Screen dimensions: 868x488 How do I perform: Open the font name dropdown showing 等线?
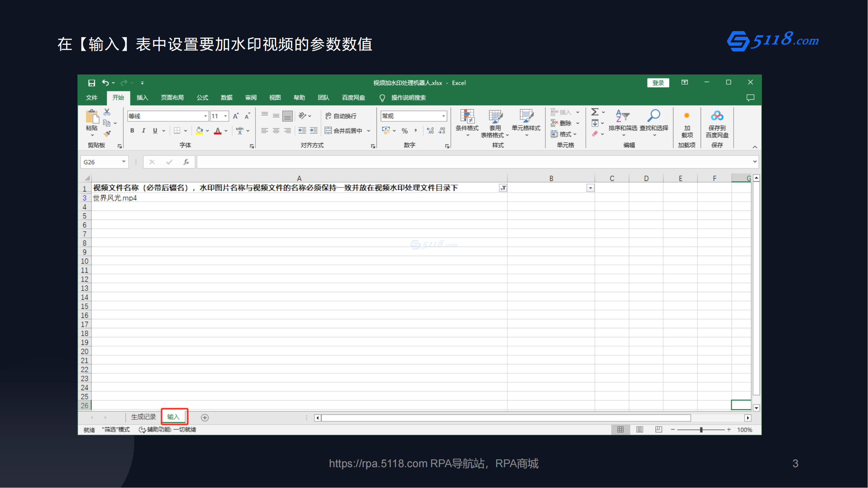[x=206, y=116]
